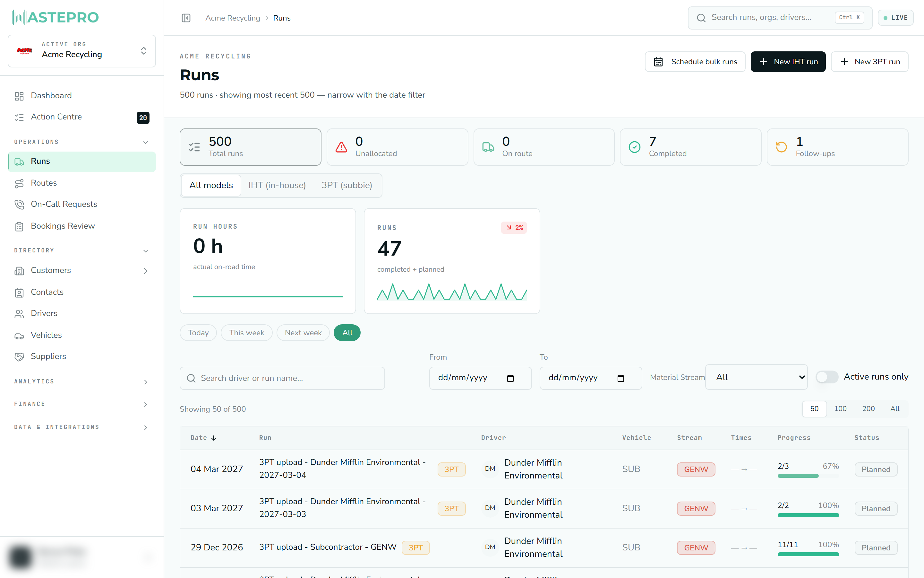Click the Completed check circle icon

[635, 147]
